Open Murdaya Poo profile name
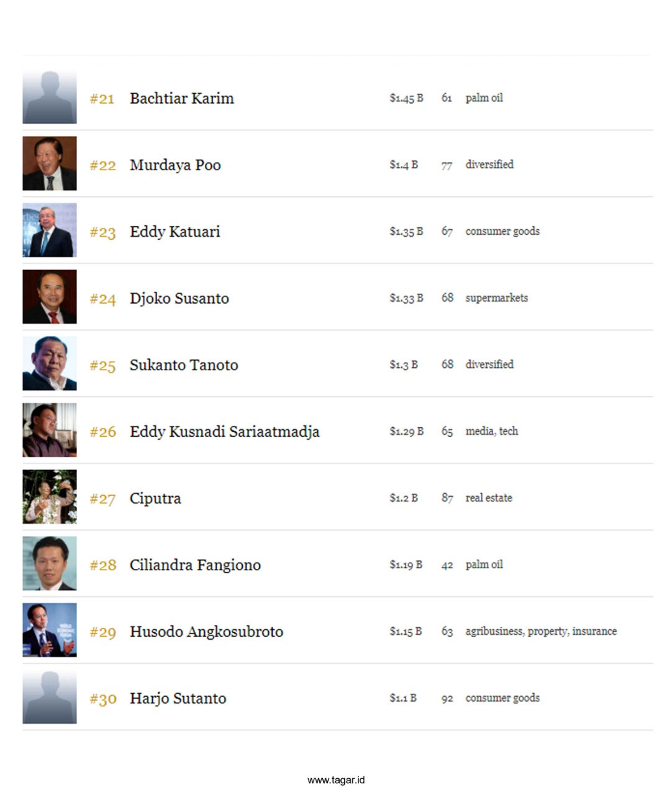Screen dimensions: 672x795 tap(175, 165)
